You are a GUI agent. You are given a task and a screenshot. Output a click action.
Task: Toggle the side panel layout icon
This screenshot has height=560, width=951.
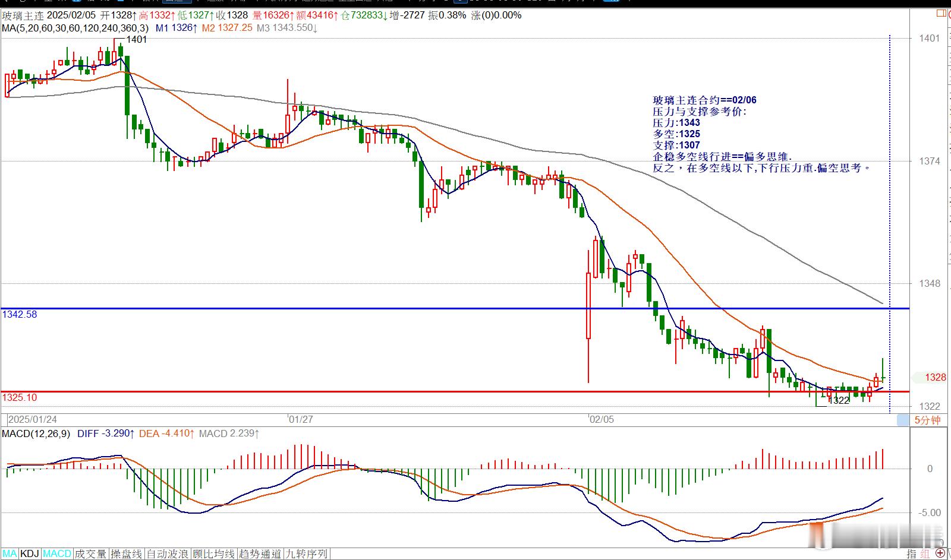[x=941, y=13]
